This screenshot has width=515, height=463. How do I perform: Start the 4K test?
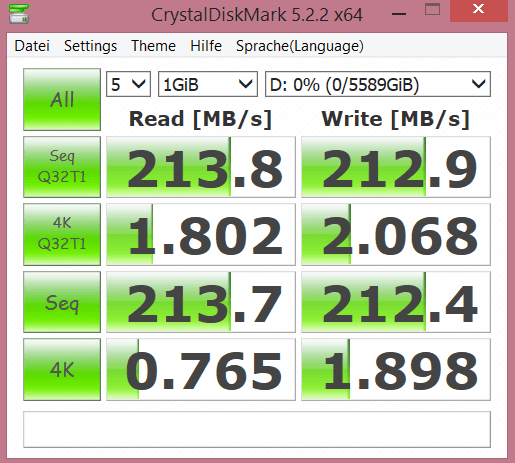pyautogui.click(x=62, y=369)
